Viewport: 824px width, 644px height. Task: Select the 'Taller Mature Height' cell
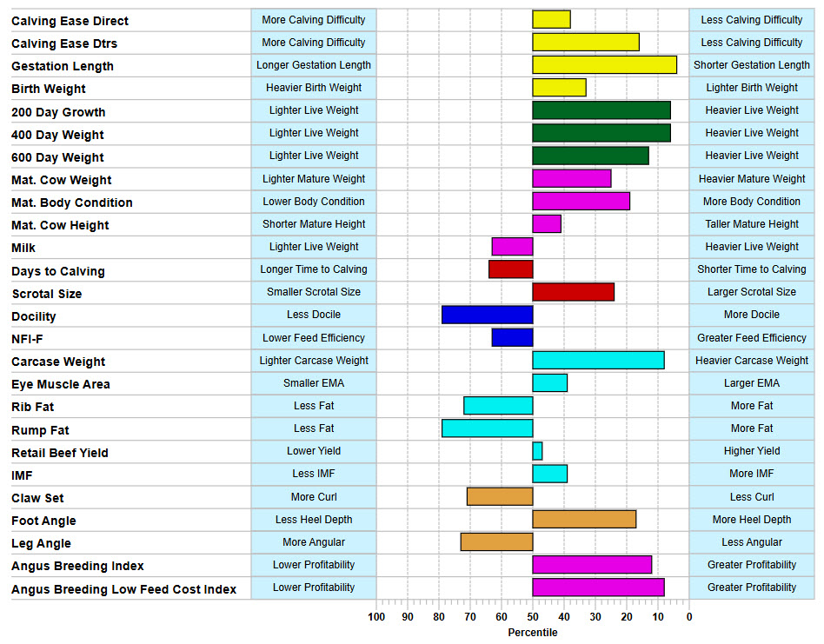pyautogui.click(x=752, y=224)
